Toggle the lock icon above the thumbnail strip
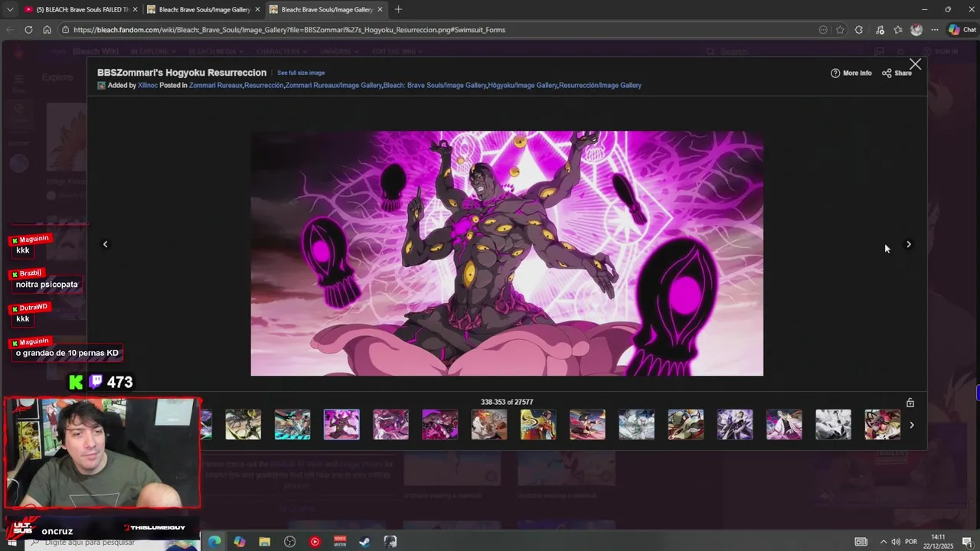 (x=910, y=403)
